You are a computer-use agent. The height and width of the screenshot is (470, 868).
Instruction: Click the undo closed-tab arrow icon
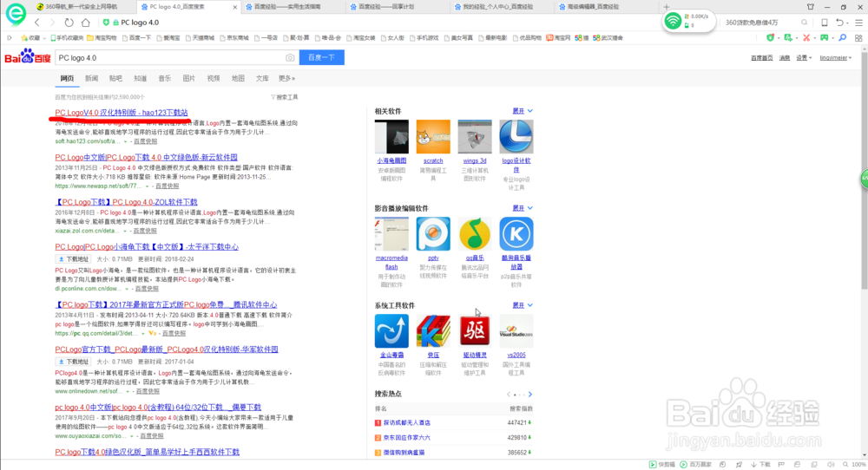(x=839, y=23)
